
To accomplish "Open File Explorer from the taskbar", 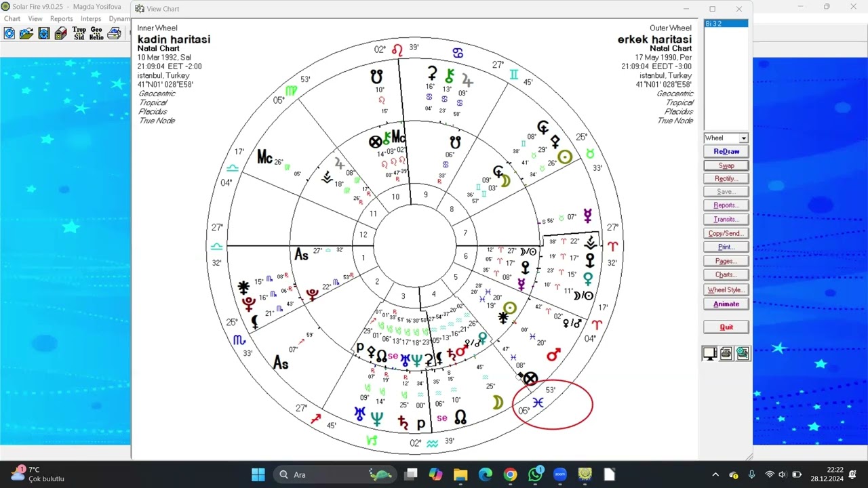I will (460, 474).
